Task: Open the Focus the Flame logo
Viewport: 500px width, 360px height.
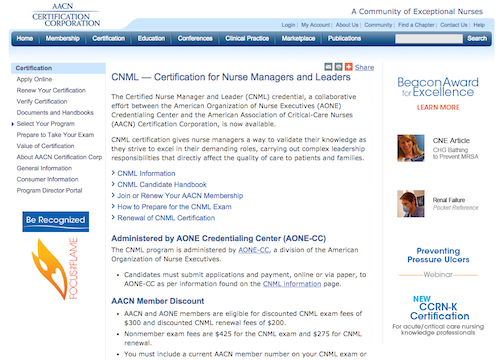Action: click(55, 269)
